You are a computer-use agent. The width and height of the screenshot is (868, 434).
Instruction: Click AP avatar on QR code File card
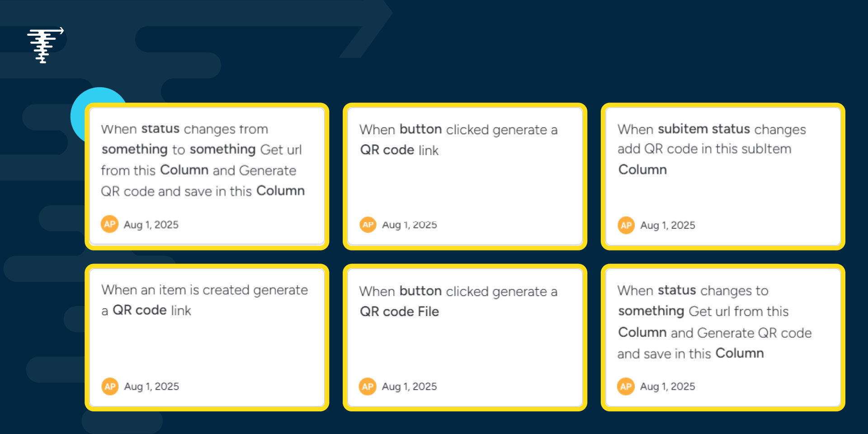click(x=368, y=387)
